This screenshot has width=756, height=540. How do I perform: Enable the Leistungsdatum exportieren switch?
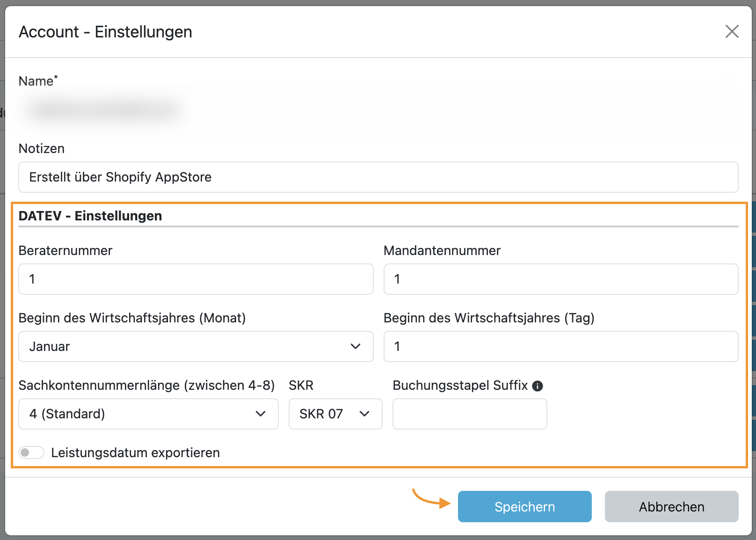click(31, 452)
